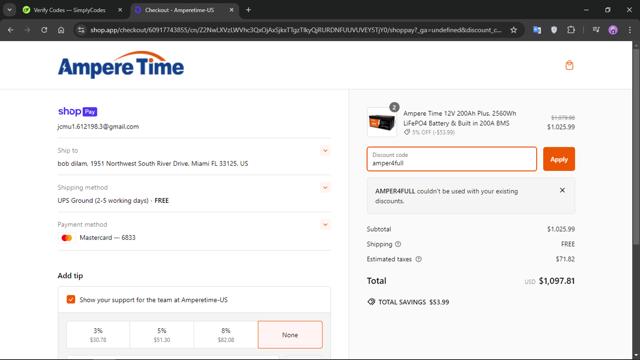The height and width of the screenshot is (360, 640).
Task: Go back with browser back arrow
Action: coord(11,30)
